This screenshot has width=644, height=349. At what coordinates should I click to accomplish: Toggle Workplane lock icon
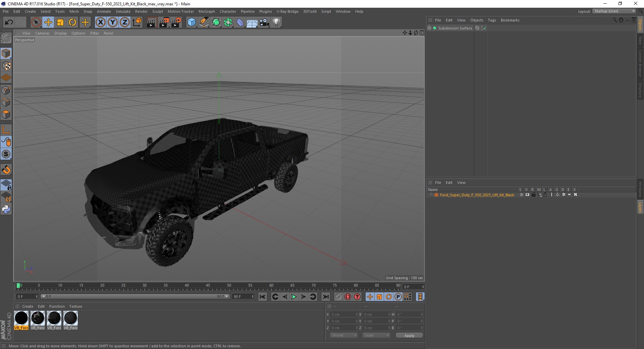tap(6, 185)
